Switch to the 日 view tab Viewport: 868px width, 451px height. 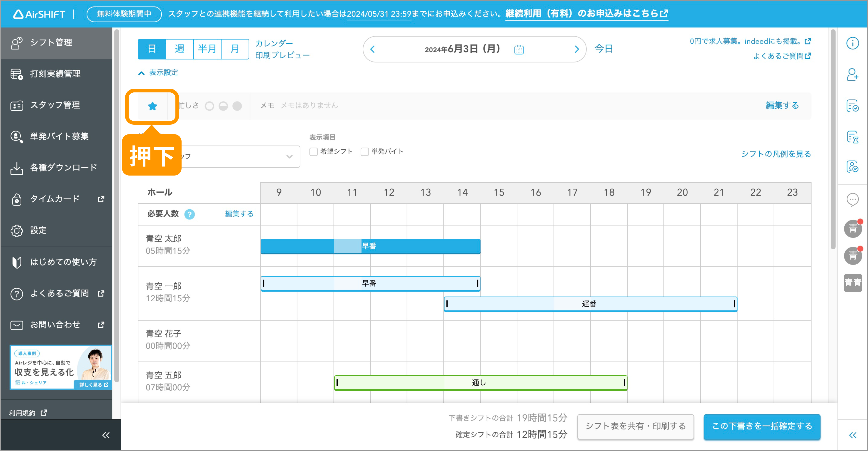coord(152,49)
